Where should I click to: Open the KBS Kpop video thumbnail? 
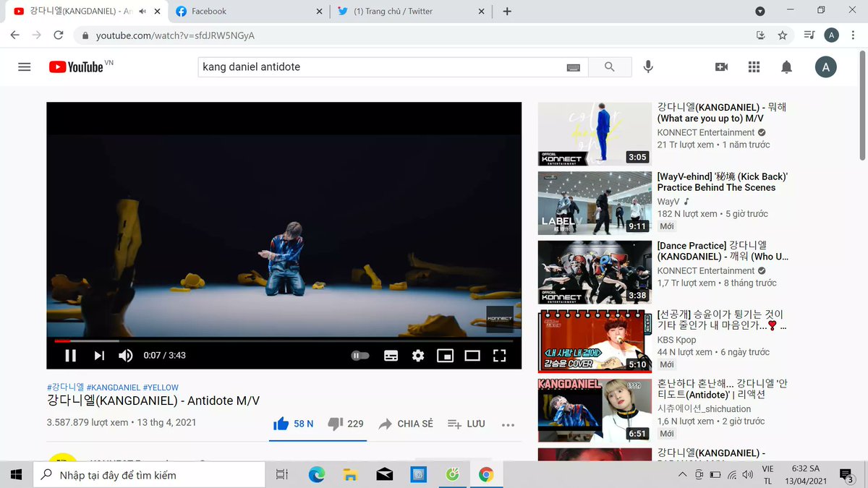pyautogui.click(x=595, y=341)
